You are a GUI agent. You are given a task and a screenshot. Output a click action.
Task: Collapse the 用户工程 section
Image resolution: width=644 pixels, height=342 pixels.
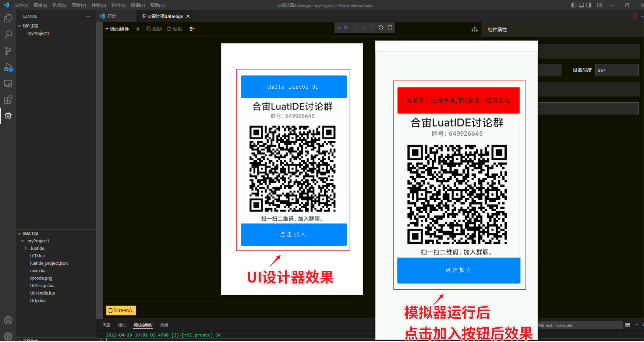pos(20,25)
